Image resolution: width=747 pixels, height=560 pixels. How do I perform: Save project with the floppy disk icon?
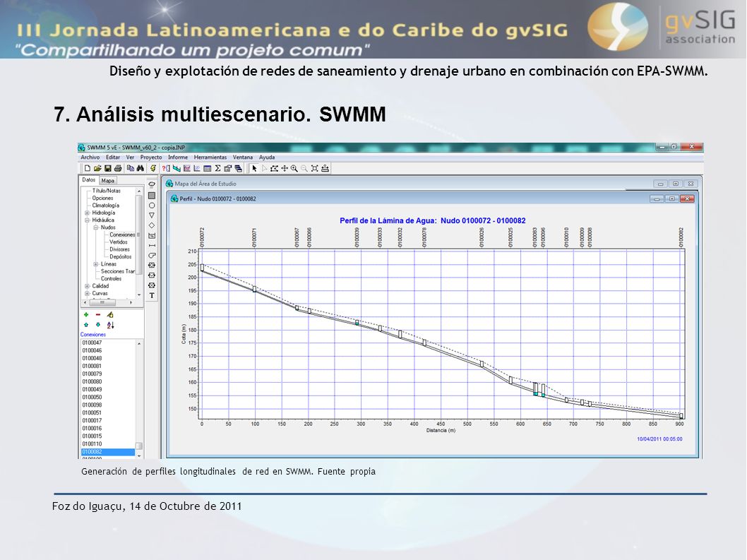click(107, 168)
